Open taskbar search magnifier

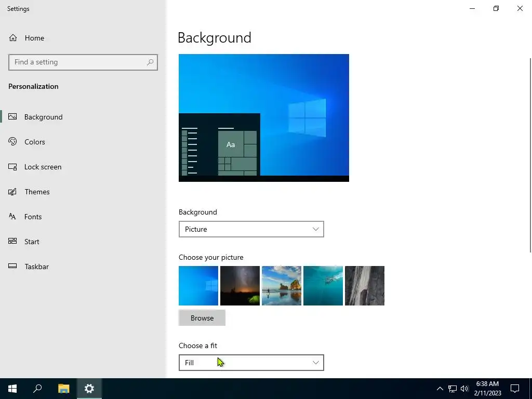click(37, 389)
